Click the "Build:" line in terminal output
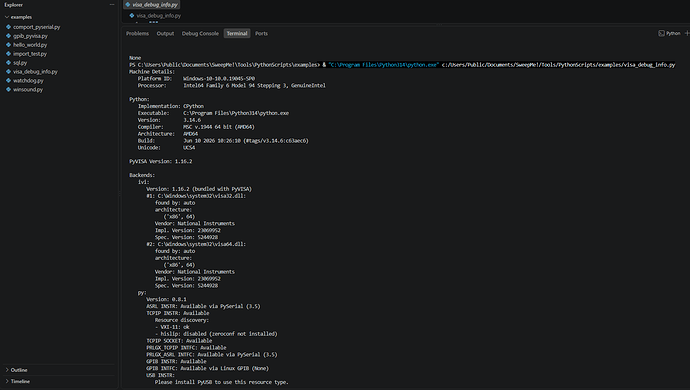Viewport: 690px width, 390px height. pyautogui.click(x=223, y=141)
